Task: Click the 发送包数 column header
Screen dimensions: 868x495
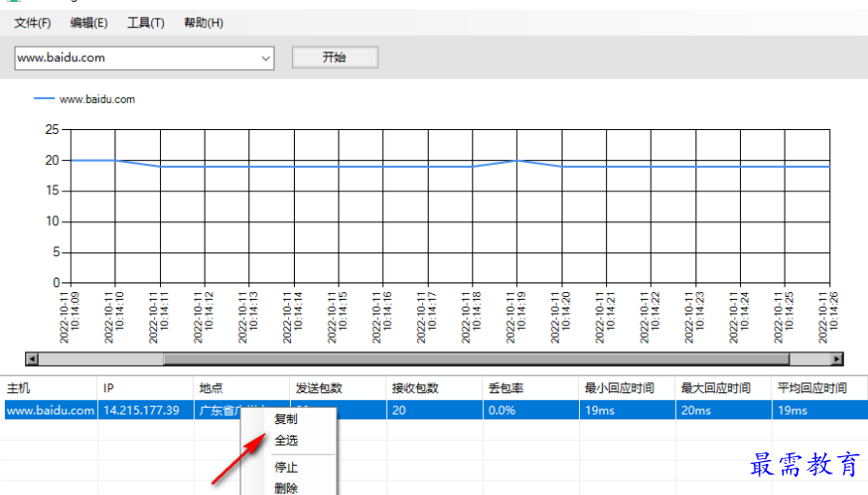Action: coord(338,388)
